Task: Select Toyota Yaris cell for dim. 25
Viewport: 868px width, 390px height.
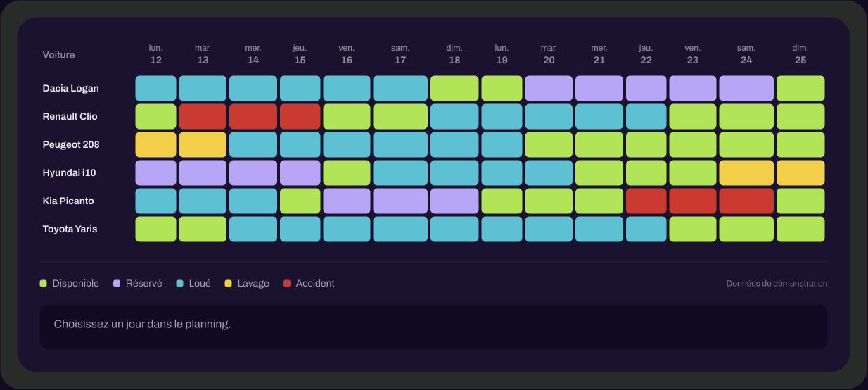Action: tap(800, 229)
